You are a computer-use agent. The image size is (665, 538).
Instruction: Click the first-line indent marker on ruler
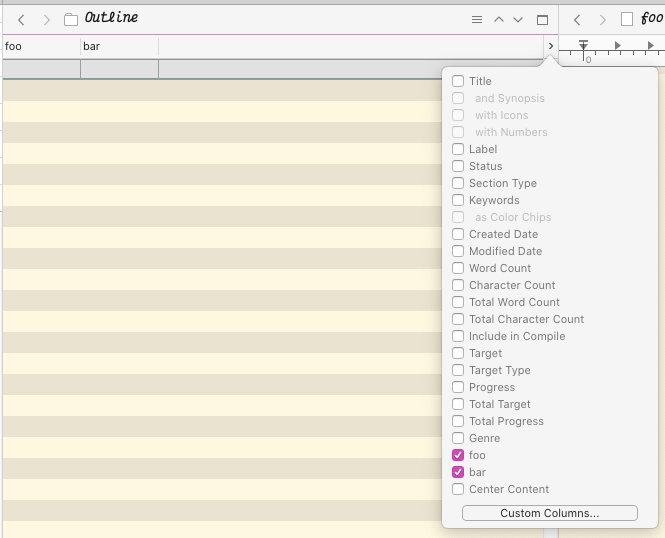584,45
